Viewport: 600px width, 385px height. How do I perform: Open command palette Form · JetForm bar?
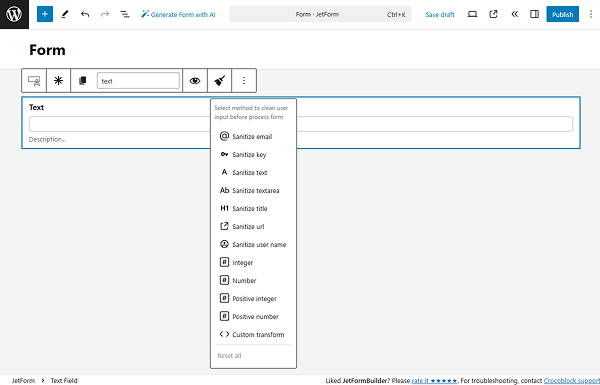click(320, 14)
